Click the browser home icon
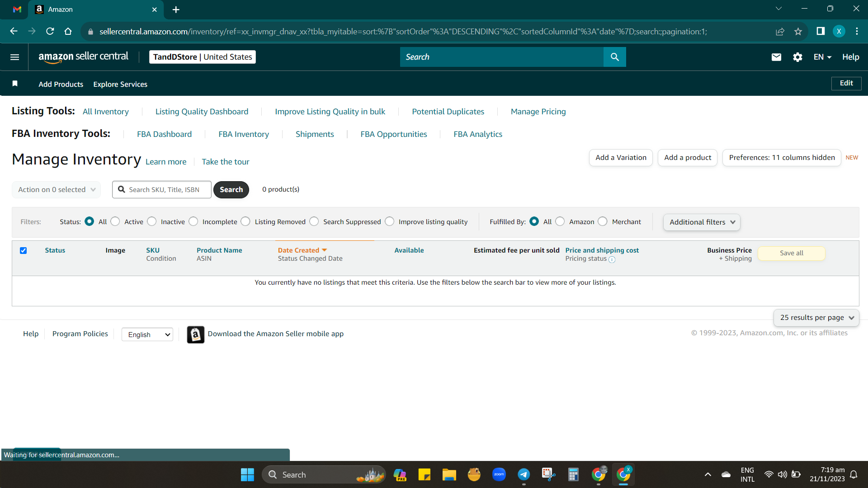 pyautogui.click(x=68, y=31)
